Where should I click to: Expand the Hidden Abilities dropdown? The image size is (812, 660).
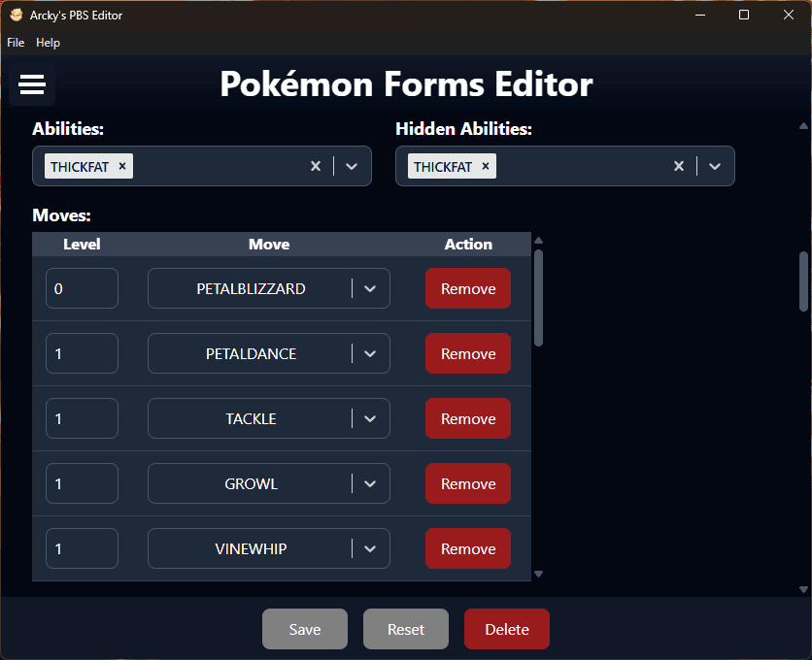715,166
